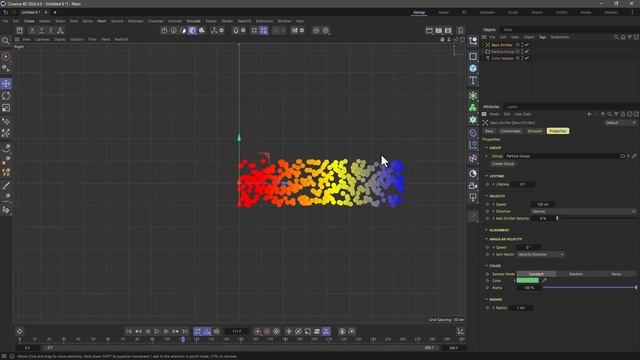Toggle Particle Group enabled checkmark
This screenshot has height=360, width=640.
pos(527,52)
